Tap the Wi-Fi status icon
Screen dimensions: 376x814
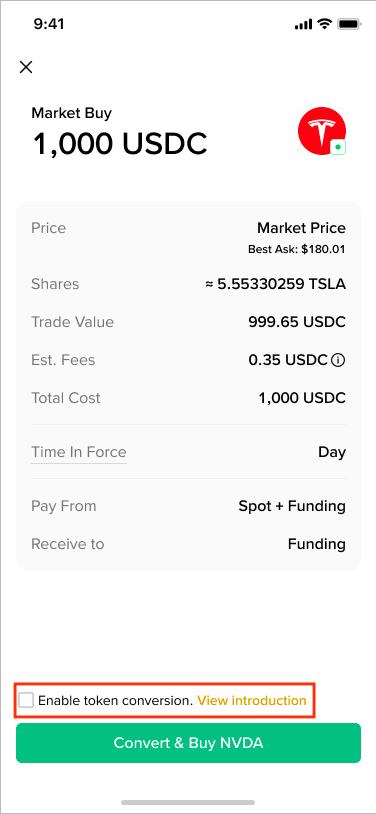coord(325,24)
